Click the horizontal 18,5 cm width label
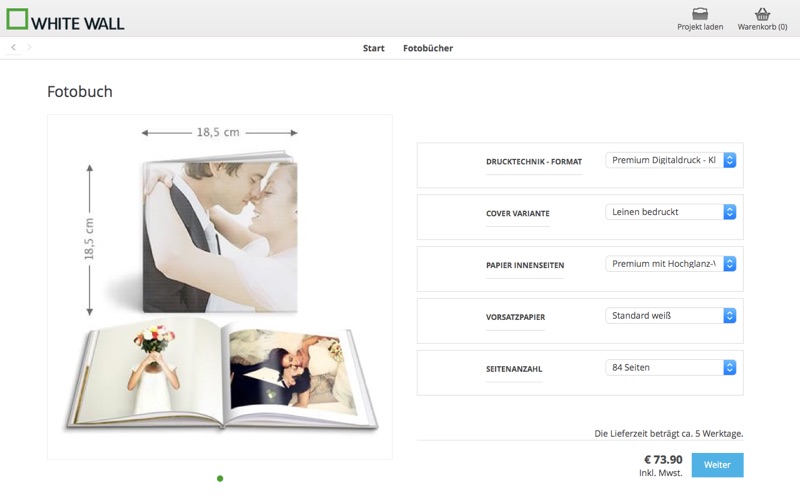The width and height of the screenshot is (800, 500). 218,132
